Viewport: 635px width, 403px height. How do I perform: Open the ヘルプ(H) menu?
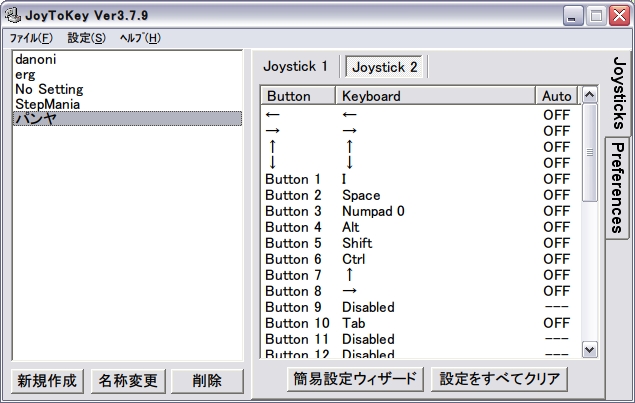139,38
